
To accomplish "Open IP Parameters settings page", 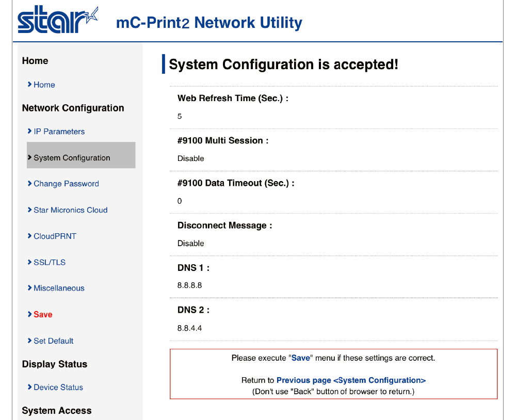I will (x=59, y=132).
